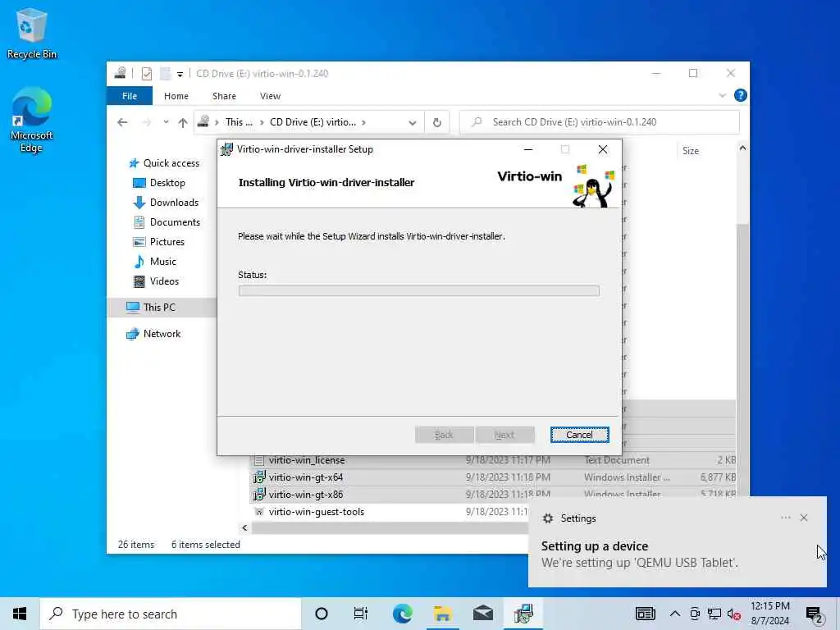Open the Mail taskbar app
Screen dimensions: 840x630
pos(482,614)
